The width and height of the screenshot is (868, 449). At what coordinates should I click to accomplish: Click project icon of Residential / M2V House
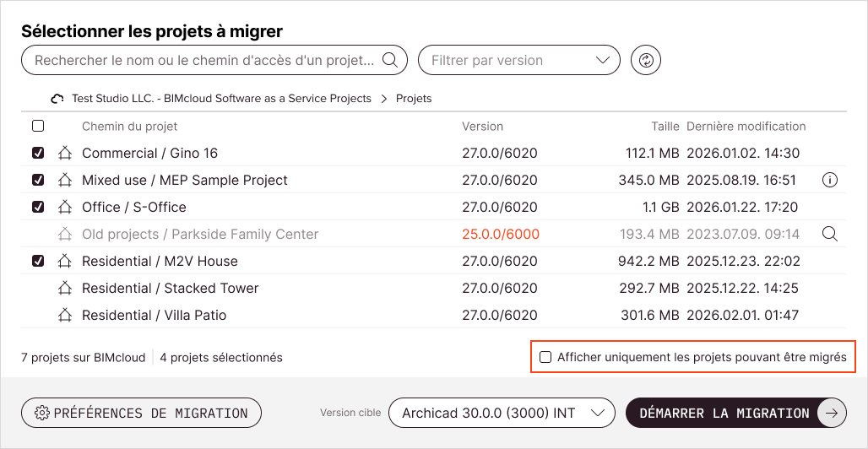pyautogui.click(x=65, y=261)
